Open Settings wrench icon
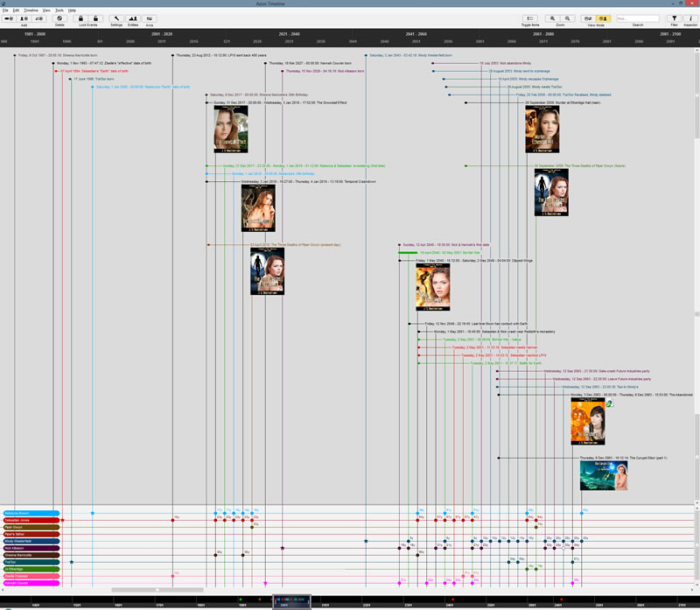The image size is (700, 610). pyautogui.click(x=116, y=18)
